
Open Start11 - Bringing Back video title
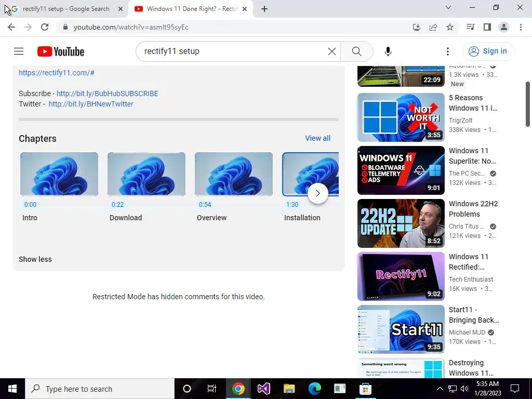click(474, 315)
